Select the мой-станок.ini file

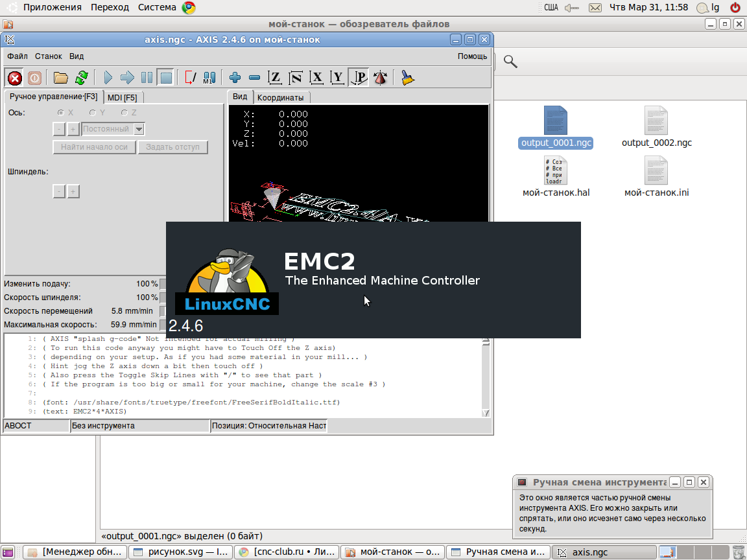pos(656,178)
